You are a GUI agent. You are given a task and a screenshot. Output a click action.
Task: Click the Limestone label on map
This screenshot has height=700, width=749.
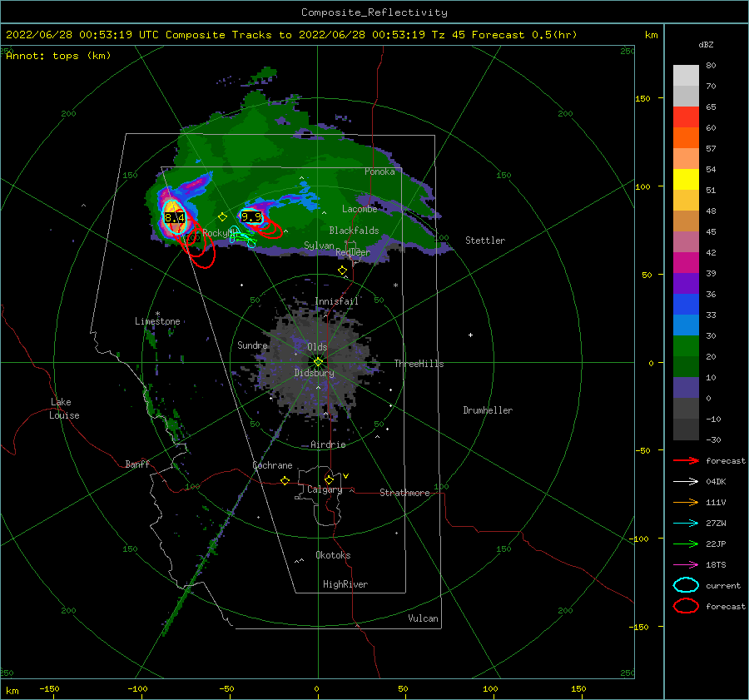tap(157, 321)
